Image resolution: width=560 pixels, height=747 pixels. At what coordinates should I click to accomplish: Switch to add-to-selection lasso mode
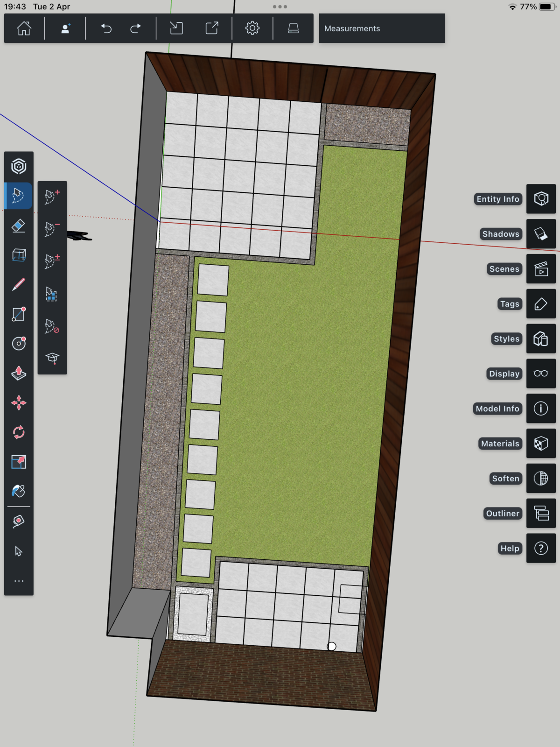pyautogui.click(x=52, y=197)
